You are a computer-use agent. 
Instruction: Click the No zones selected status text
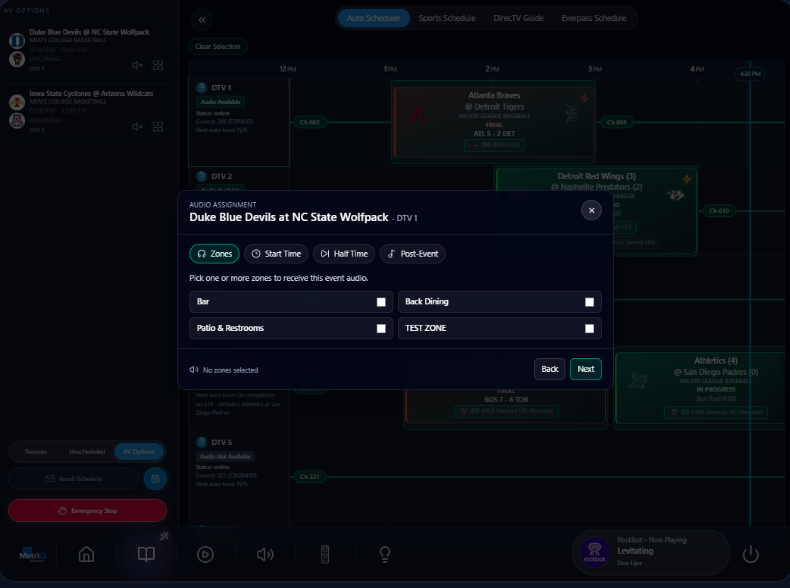230,370
